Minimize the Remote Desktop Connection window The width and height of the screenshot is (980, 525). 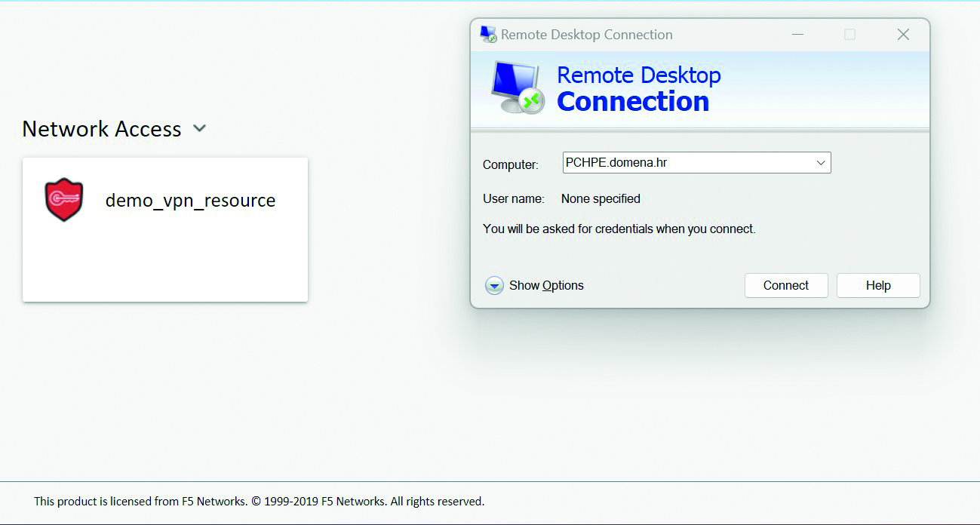pos(797,35)
